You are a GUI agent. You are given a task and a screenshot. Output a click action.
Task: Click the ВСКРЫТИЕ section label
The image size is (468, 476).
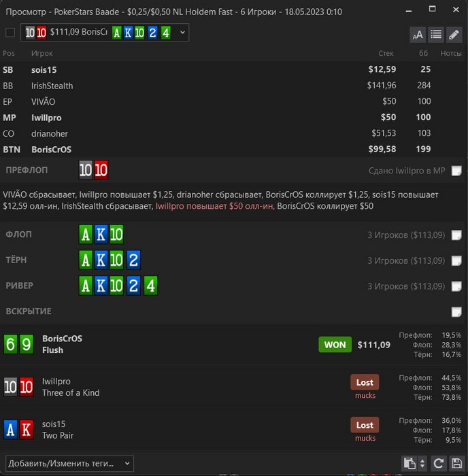pos(29,311)
